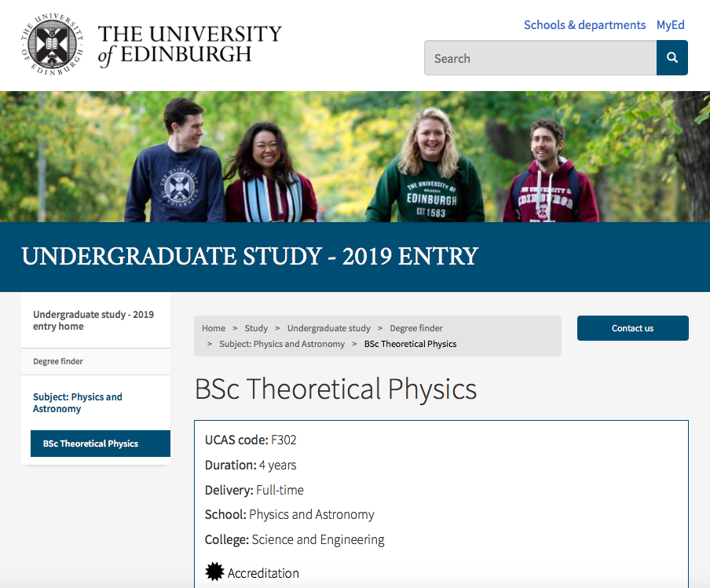The height and width of the screenshot is (588, 710).
Task: Select Degree finder in sidebar
Action: [58, 361]
